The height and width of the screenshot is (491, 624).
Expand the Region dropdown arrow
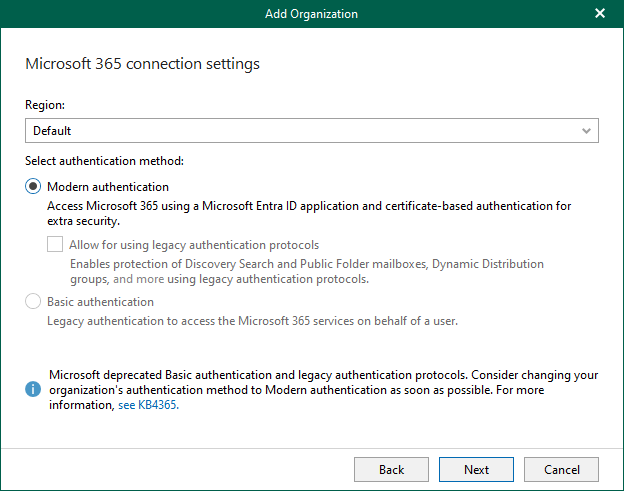point(586,131)
